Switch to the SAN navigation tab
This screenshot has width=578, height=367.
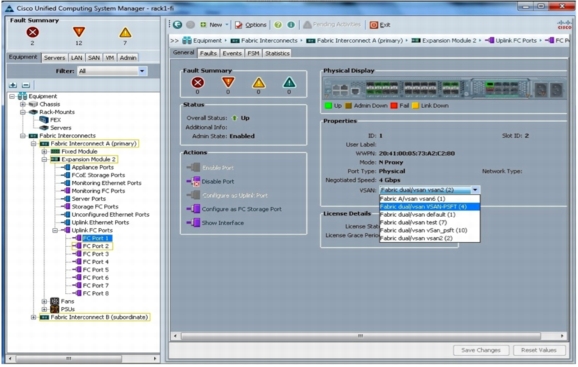pyautogui.click(x=94, y=58)
